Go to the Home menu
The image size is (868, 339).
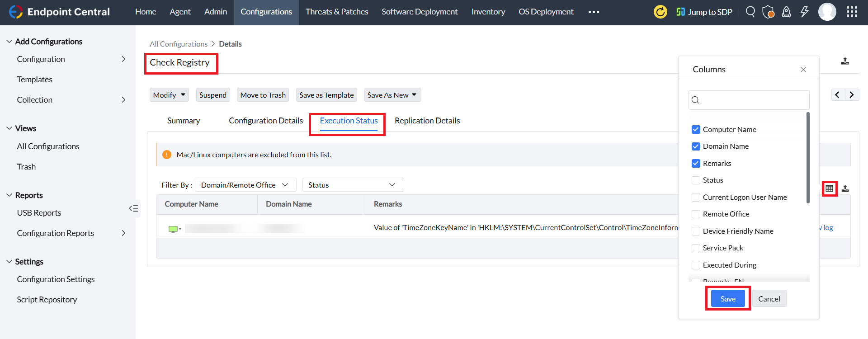(x=146, y=12)
